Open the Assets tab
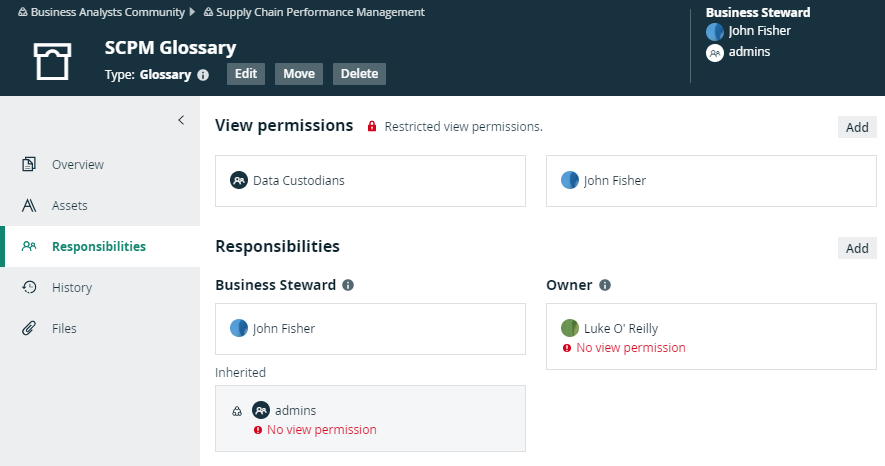 69,205
